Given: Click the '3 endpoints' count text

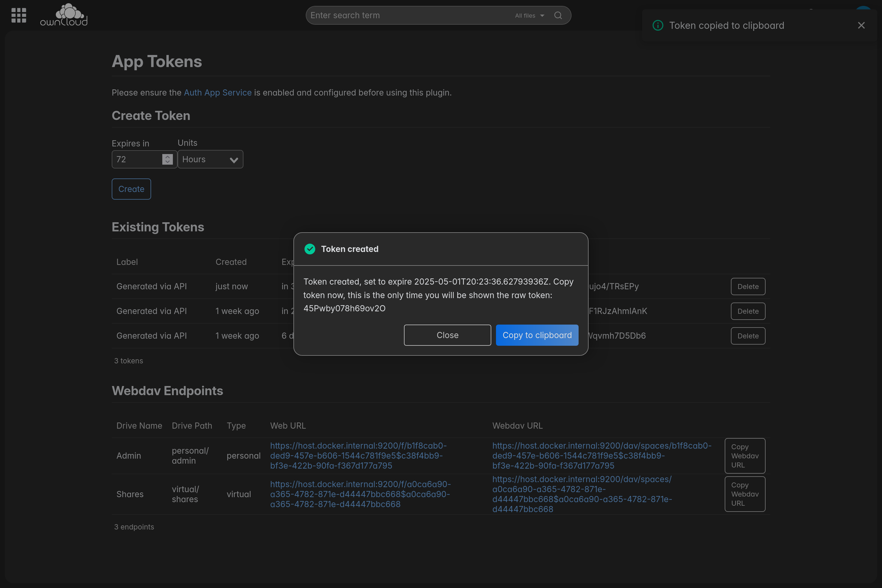Looking at the screenshot, I should click(x=134, y=527).
